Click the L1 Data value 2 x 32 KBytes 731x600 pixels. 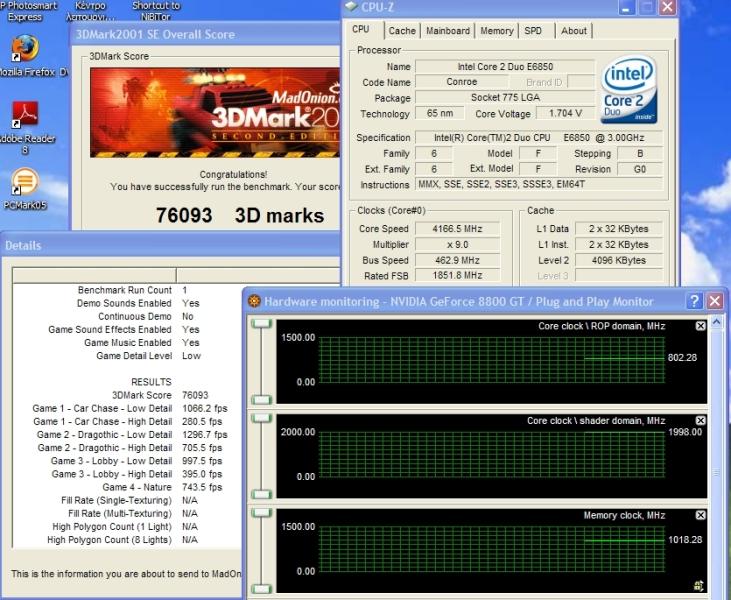tap(619, 229)
